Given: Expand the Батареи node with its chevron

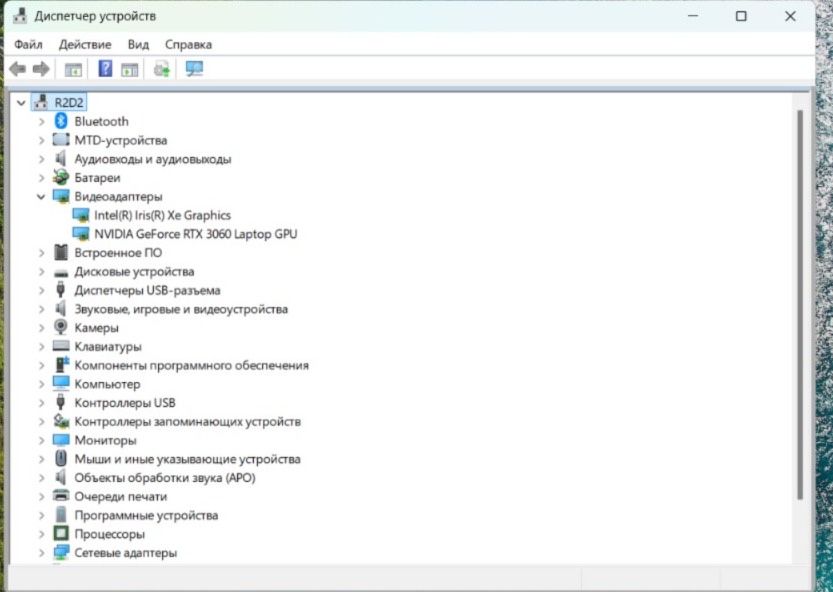Looking at the screenshot, I should tap(41, 178).
